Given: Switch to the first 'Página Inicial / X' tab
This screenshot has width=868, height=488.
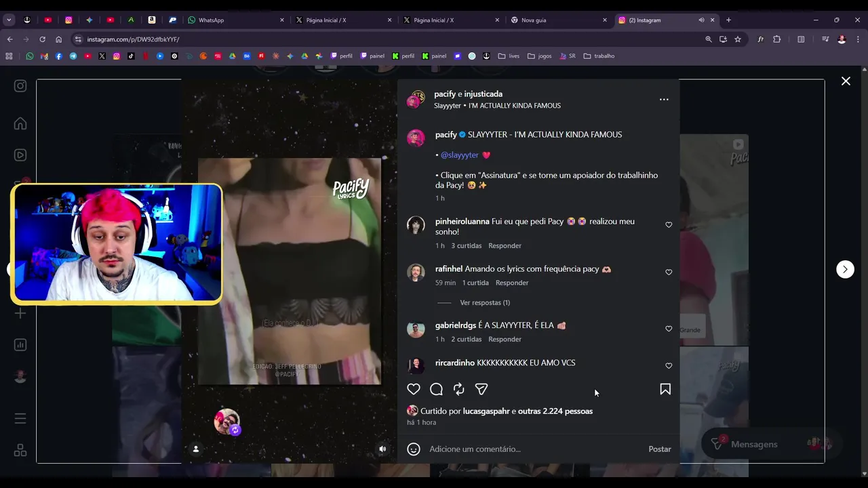Looking at the screenshot, I should tap(344, 20).
